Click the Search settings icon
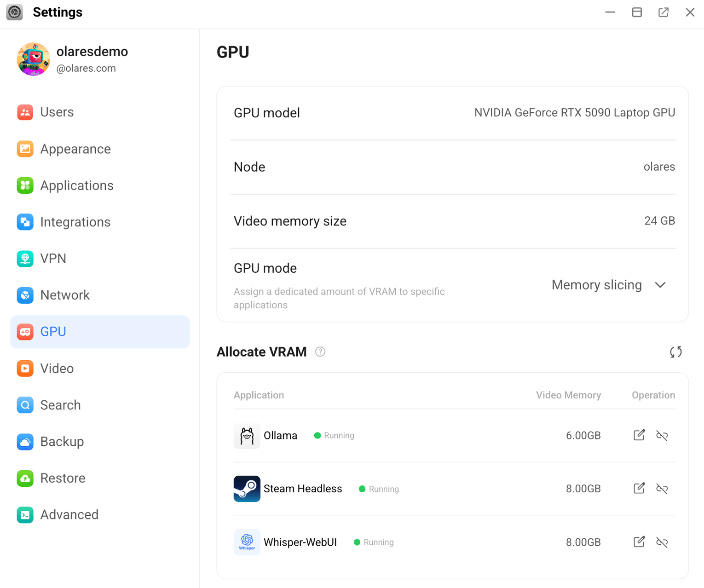This screenshot has width=704, height=588. [25, 405]
